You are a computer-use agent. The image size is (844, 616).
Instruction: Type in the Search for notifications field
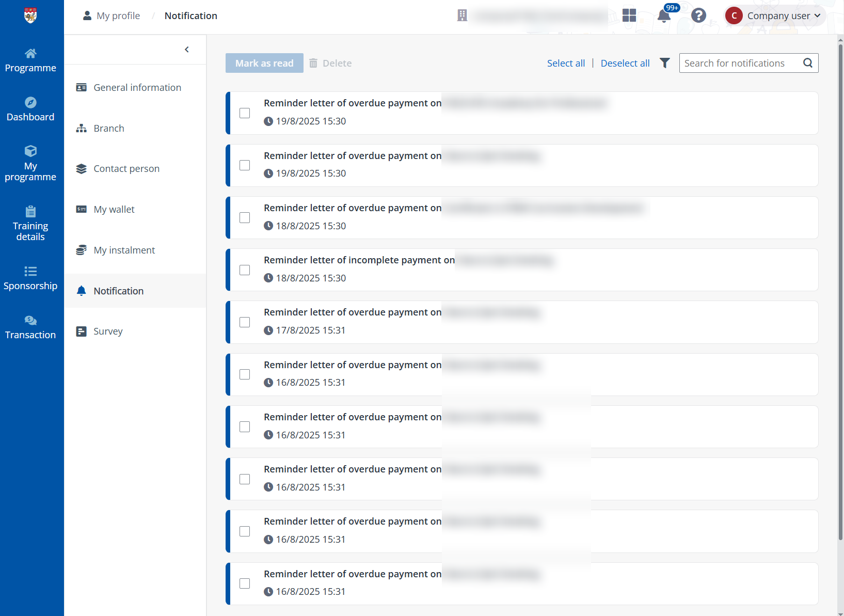point(738,62)
